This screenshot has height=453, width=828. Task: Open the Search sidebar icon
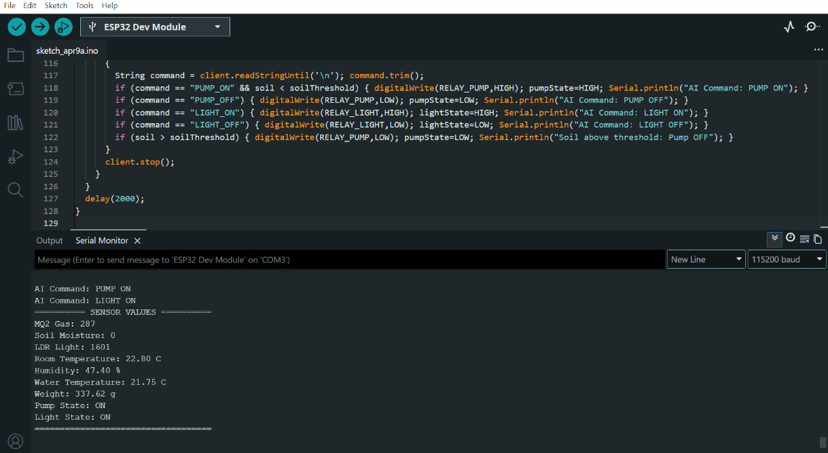coord(15,190)
